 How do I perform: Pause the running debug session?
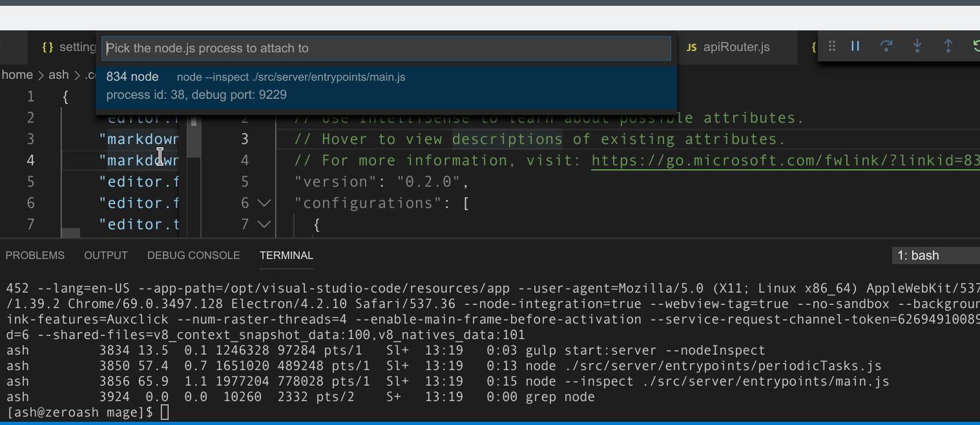[x=855, y=46]
